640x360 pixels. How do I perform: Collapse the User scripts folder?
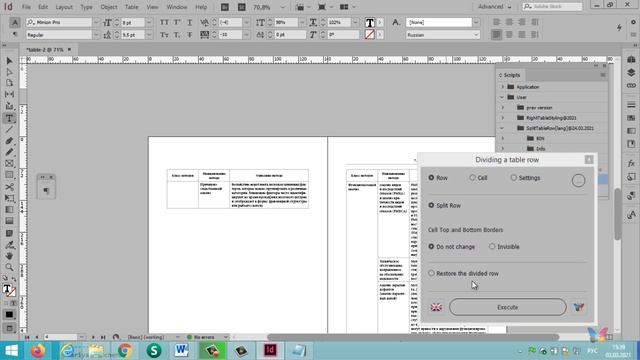[x=502, y=97]
